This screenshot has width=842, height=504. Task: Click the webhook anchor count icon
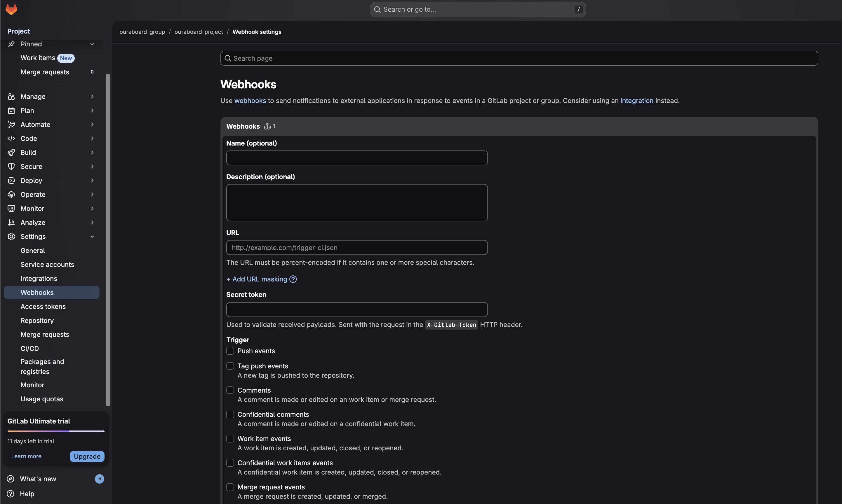(267, 126)
